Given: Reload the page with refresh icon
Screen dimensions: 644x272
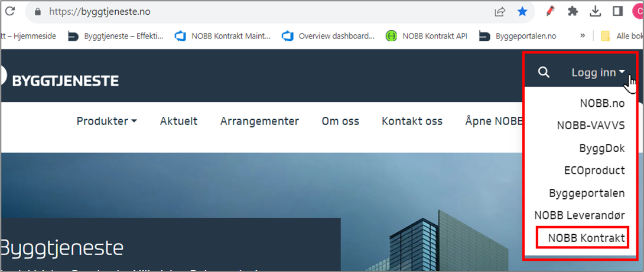Looking at the screenshot, I should coord(9,11).
